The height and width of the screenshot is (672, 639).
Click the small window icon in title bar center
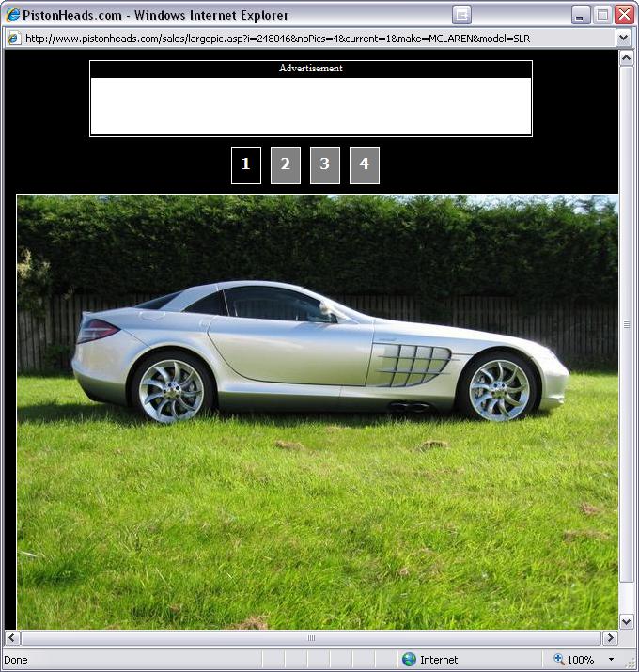(x=461, y=15)
